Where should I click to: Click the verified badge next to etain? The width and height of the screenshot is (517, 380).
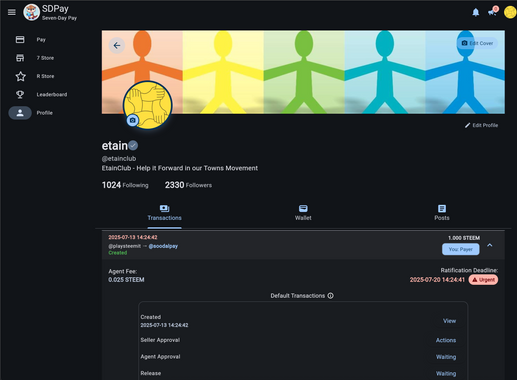[133, 145]
